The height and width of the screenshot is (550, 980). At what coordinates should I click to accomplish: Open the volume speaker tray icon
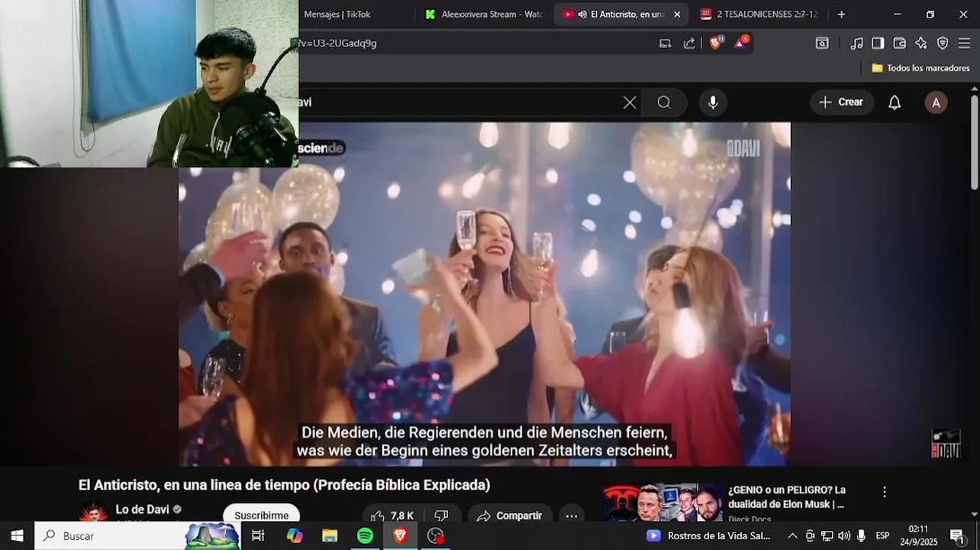(844, 535)
